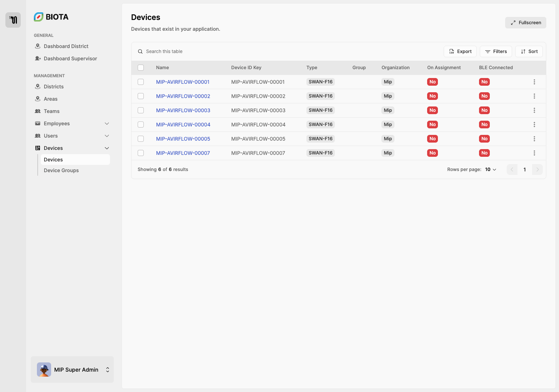
Task: Toggle the select-all header checkbox
Action: 141,68
